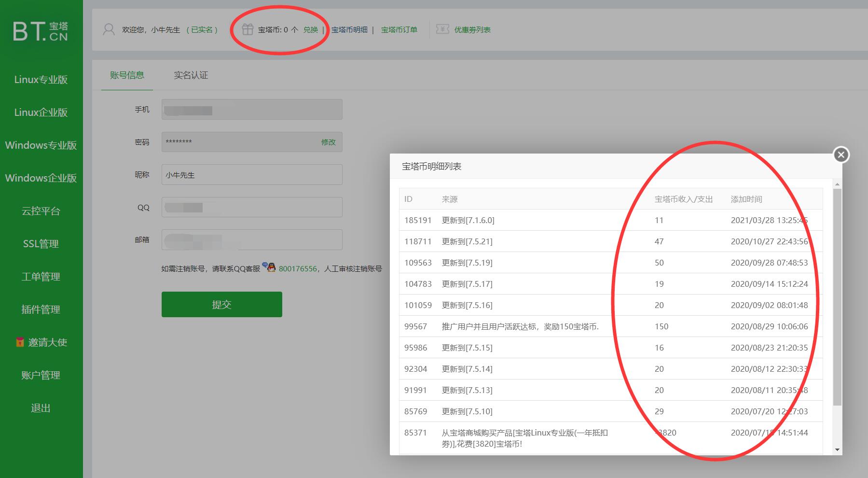868x478 pixels.
Task: Open 工单管理 in the sidebar
Action: pyautogui.click(x=41, y=277)
